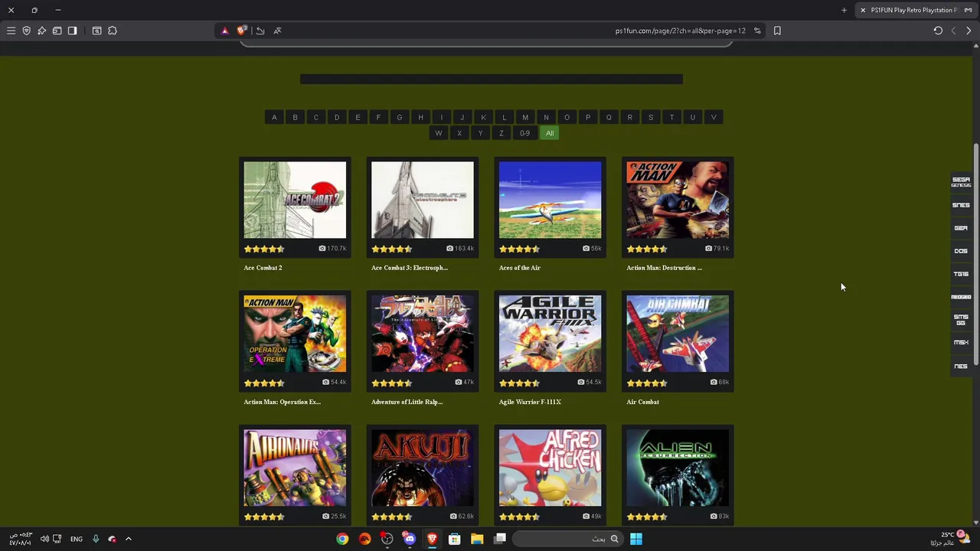Open DOS emulator sidebar icon
Image resolution: width=980 pixels, height=551 pixels.
click(x=961, y=251)
